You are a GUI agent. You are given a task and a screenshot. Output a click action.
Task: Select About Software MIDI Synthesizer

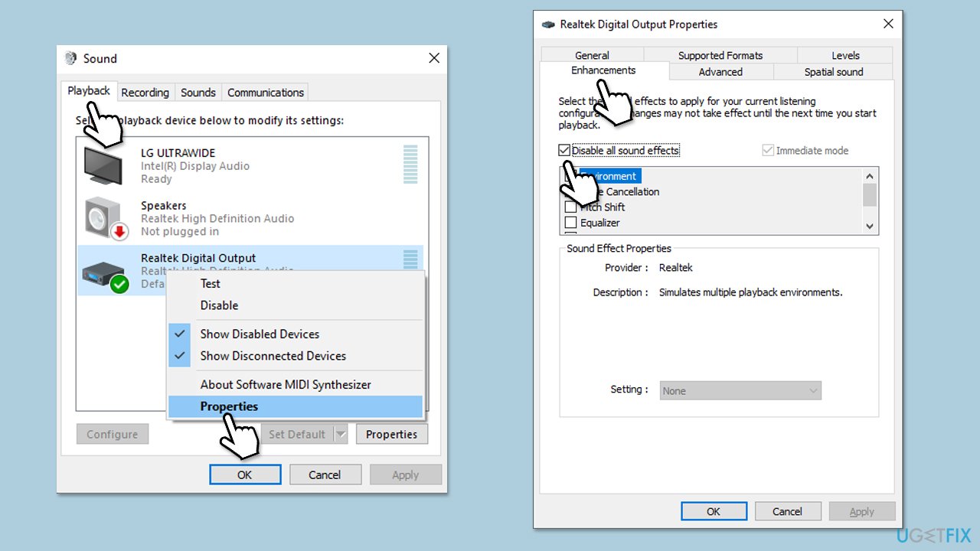click(296, 385)
